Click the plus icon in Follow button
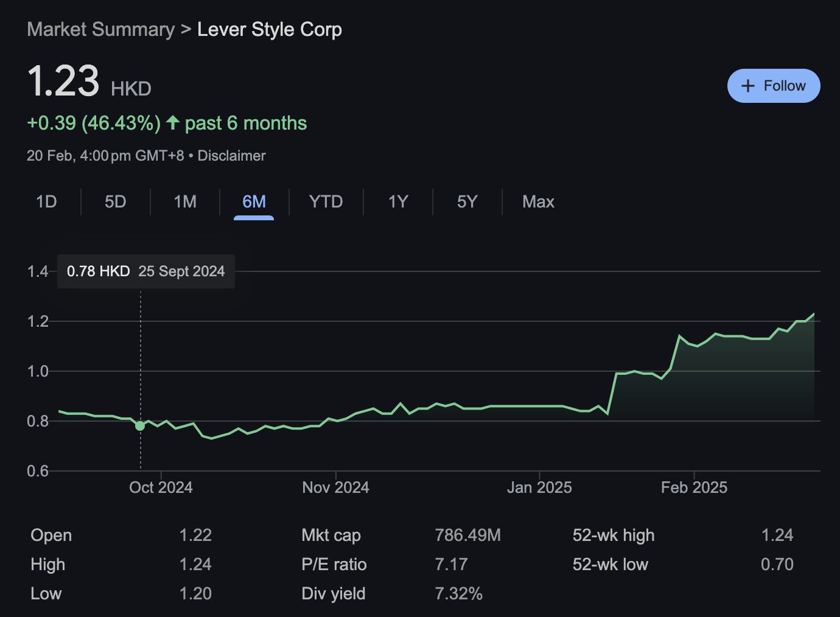The width and height of the screenshot is (840, 617). tap(748, 86)
